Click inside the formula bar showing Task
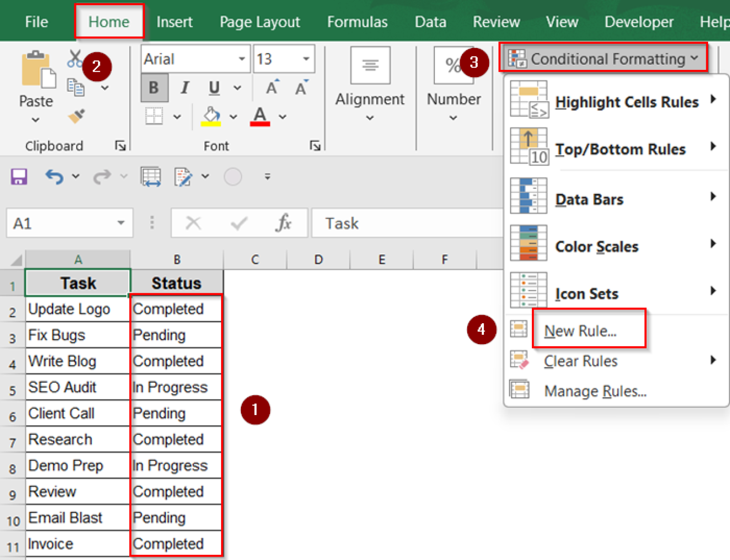Screen dimensions: 730x560 coord(404,223)
